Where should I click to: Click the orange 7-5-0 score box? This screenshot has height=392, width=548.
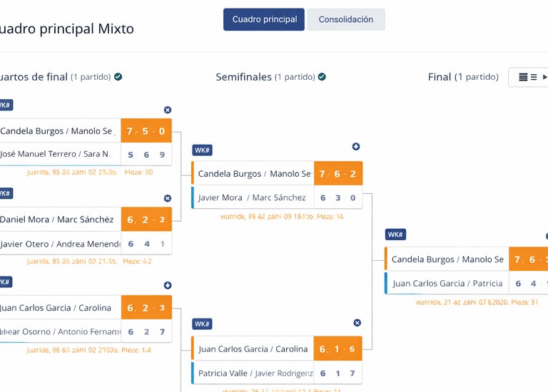coord(146,131)
